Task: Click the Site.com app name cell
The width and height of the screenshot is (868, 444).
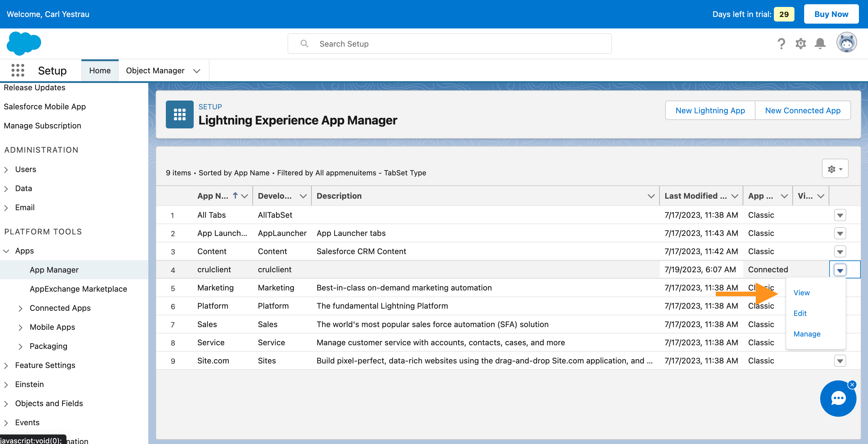Action: 213,361
